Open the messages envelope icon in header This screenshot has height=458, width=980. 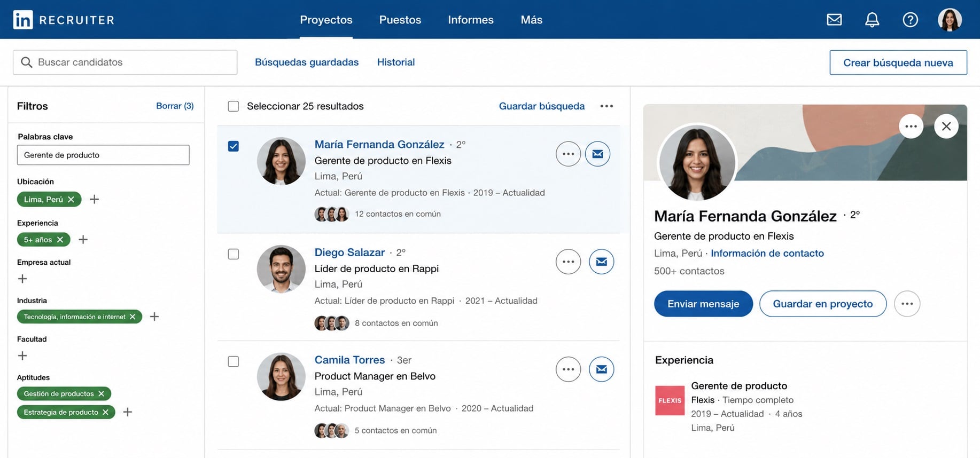834,20
